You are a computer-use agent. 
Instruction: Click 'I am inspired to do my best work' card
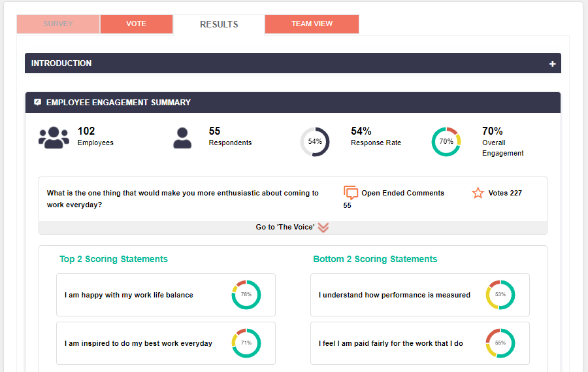[139, 343]
